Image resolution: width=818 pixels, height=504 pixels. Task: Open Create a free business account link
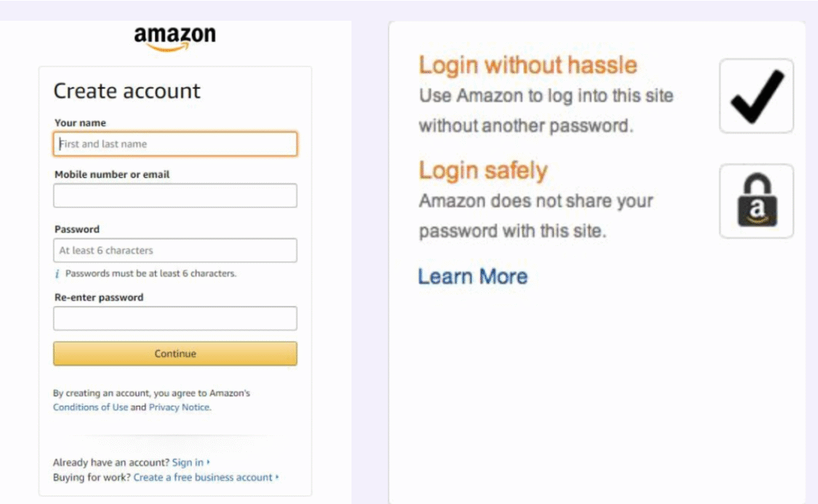coord(203,478)
